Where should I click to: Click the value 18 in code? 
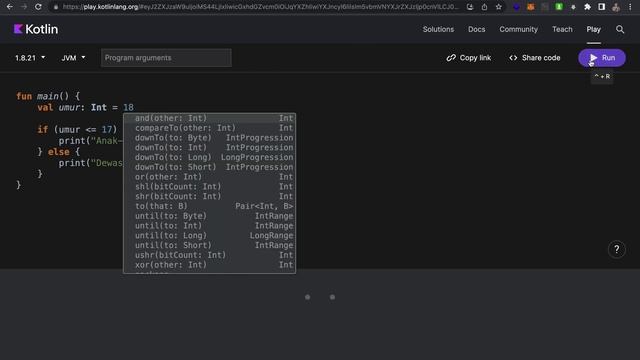128,107
